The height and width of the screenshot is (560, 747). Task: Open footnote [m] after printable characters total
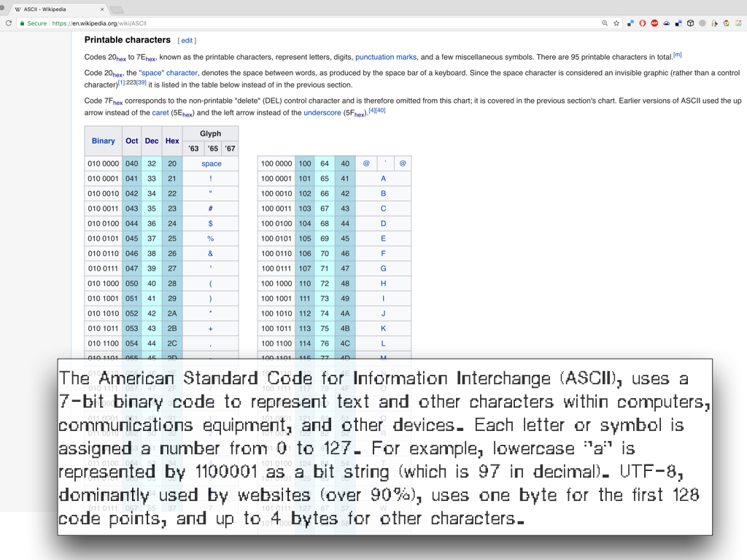[x=678, y=55]
